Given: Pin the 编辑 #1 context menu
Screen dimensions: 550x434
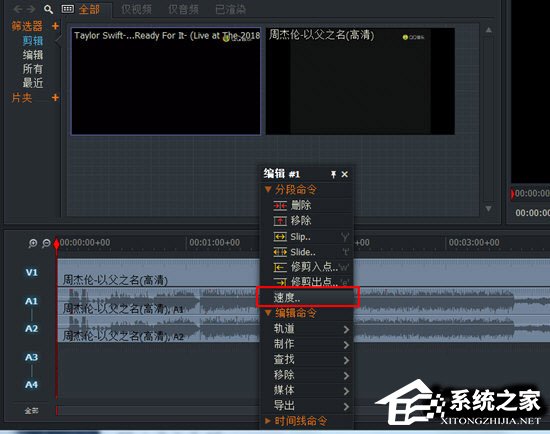Looking at the screenshot, I should [x=333, y=174].
